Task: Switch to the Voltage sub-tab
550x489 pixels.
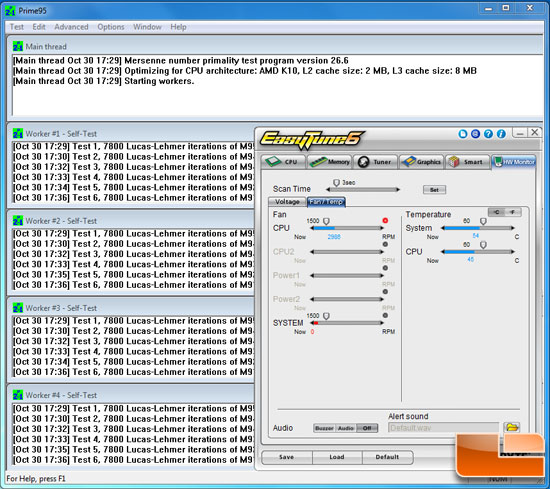Action: (287, 202)
